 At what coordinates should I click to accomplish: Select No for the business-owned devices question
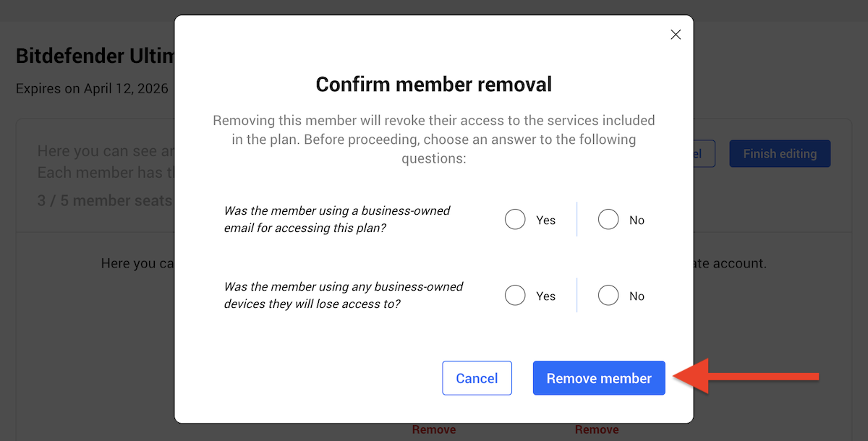[x=608, y=295]
